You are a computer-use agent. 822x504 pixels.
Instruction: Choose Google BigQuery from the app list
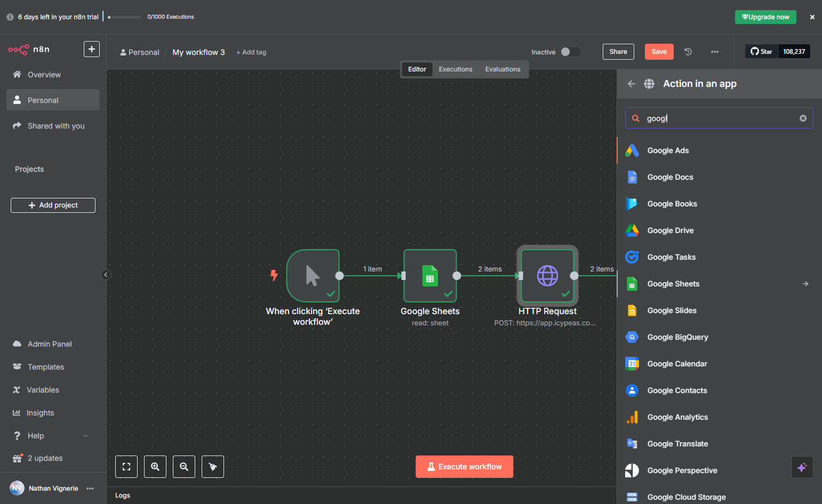719,337
